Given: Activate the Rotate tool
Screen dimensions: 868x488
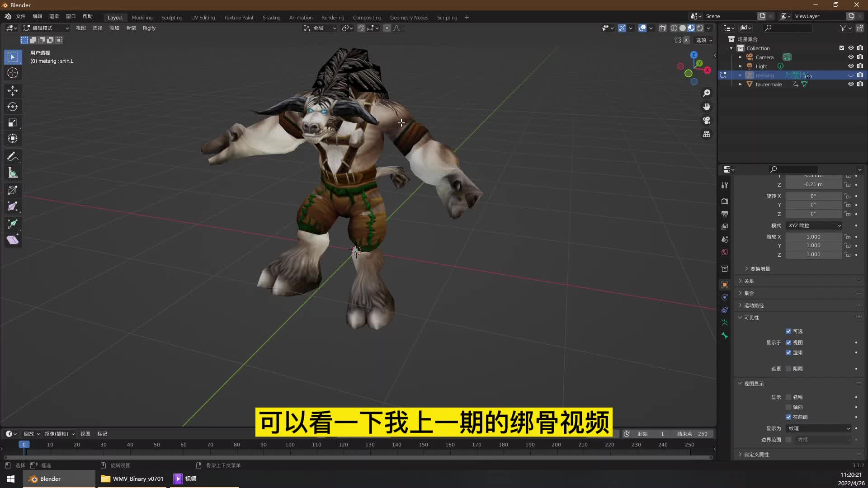Looking at the screenshot, I should (x=13, y=107).
